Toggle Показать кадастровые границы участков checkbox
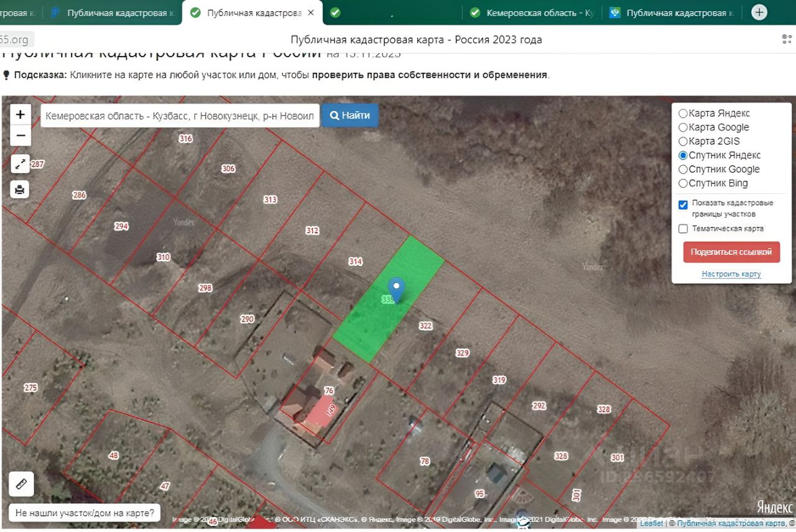 point(683,204)
